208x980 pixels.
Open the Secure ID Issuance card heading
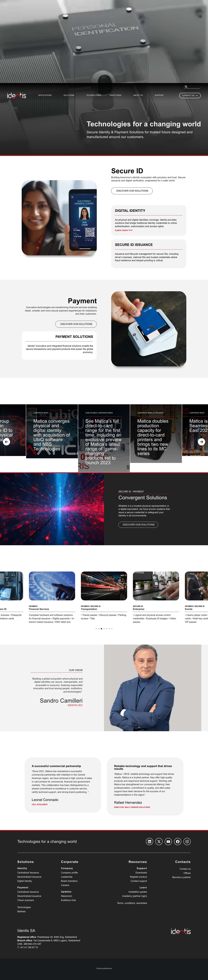point(134,245)
